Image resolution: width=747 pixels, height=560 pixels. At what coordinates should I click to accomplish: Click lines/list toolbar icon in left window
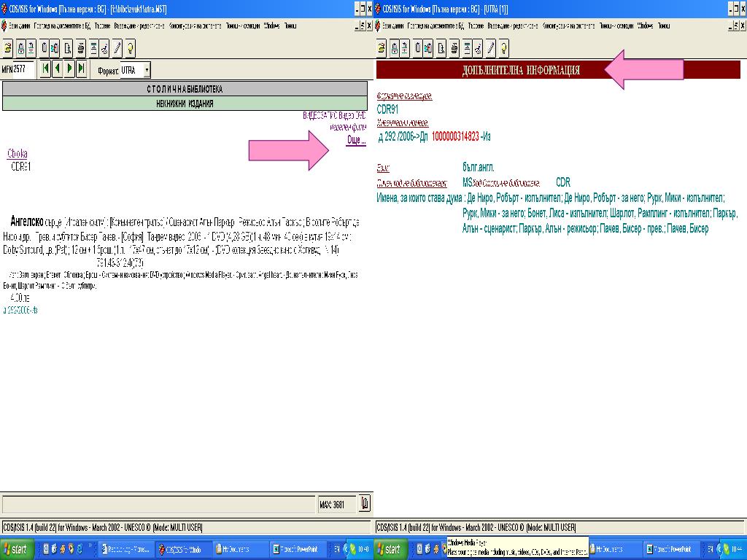(94, 47)
